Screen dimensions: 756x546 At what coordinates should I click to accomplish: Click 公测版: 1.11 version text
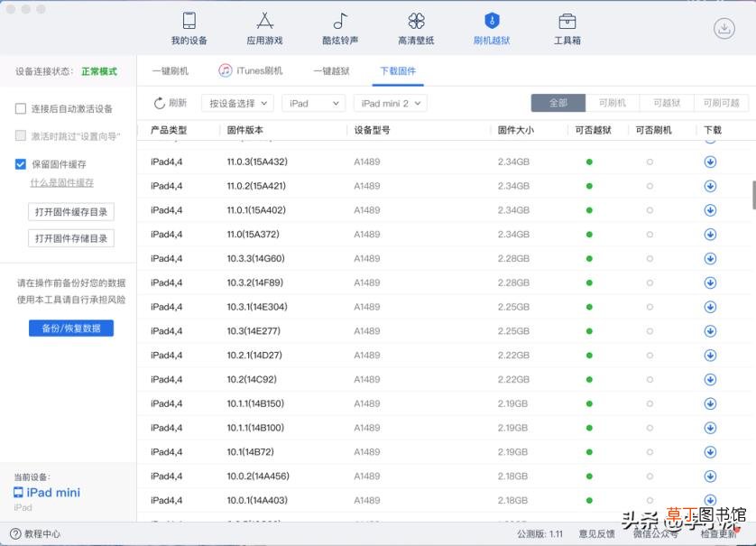[540, 534]
